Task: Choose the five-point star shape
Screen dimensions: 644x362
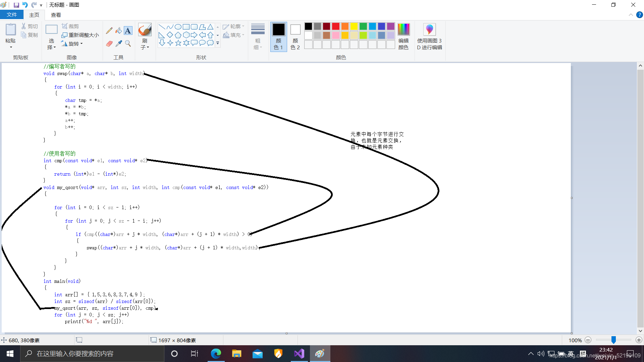Action: pyautogui.click(x=178, y=43)
